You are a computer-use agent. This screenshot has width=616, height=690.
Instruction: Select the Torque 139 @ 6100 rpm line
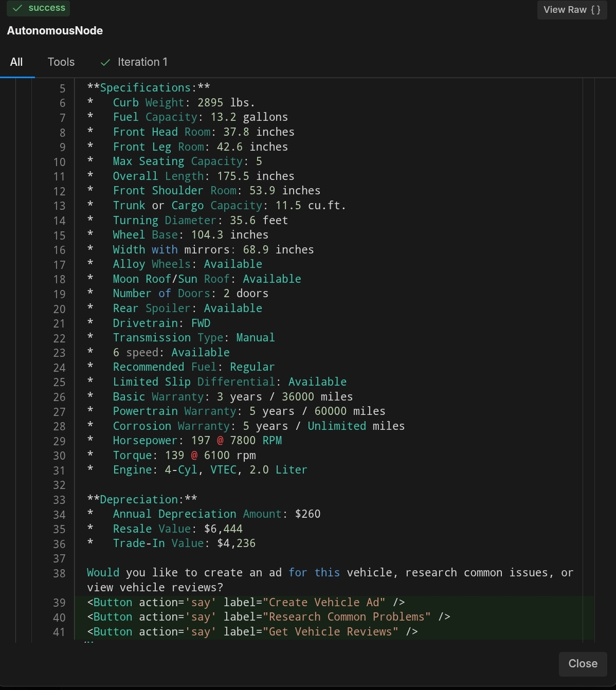pyautogui.click(x=171, y=456)
